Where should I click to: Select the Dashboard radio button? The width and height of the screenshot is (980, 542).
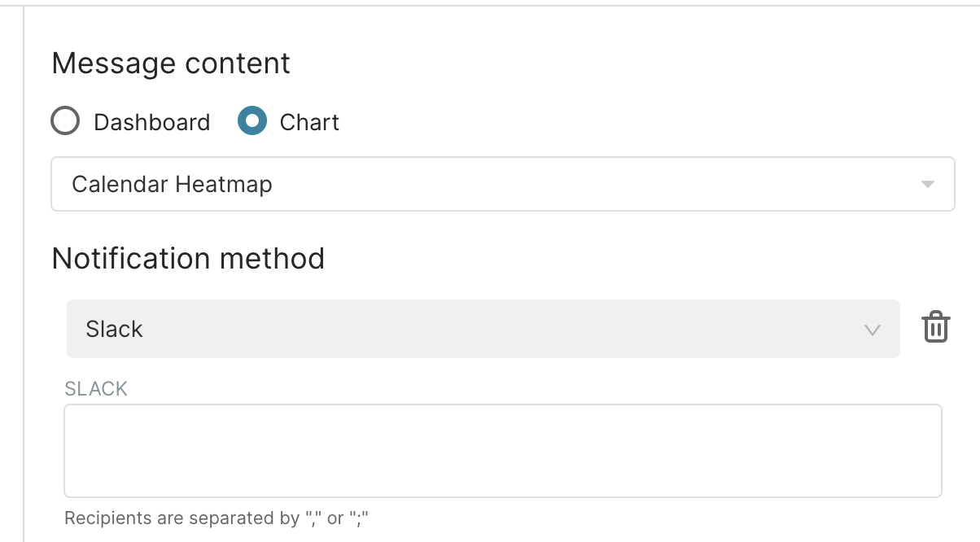(x=65, y=122)
